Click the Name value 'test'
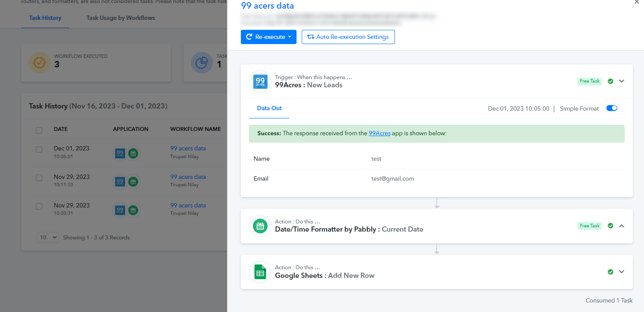 pos(376,159)
